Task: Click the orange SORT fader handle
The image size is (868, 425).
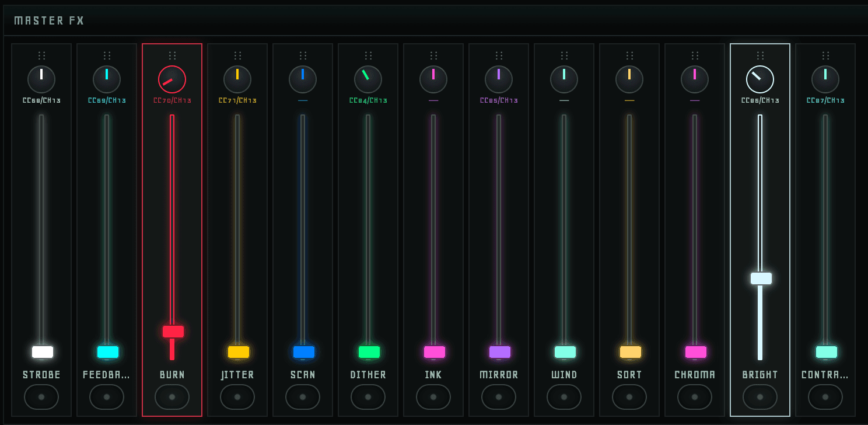Action: click(x=631, y=352)
